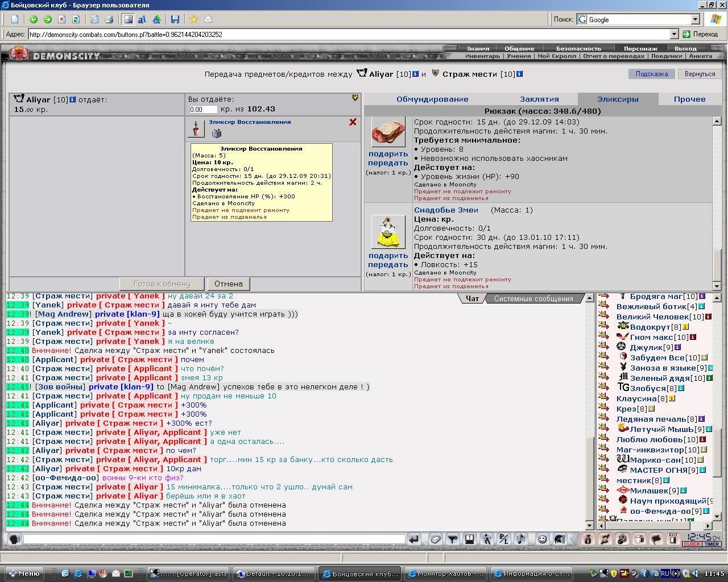This screenshot has width=728, height=582.
Task: Click the floppy disk save icon in toolbar
Action: 175,19
